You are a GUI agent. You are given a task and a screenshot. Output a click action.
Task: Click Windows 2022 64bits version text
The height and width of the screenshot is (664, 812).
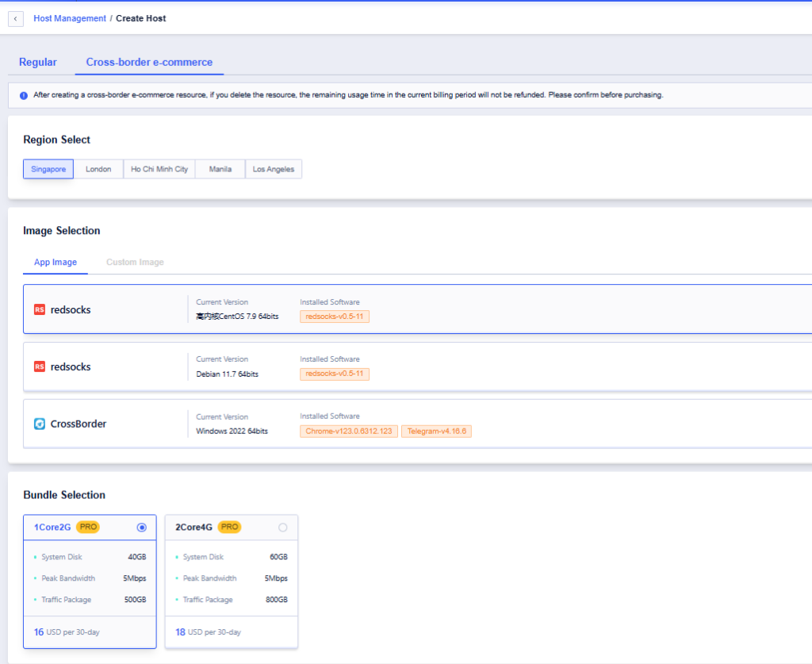232,431
